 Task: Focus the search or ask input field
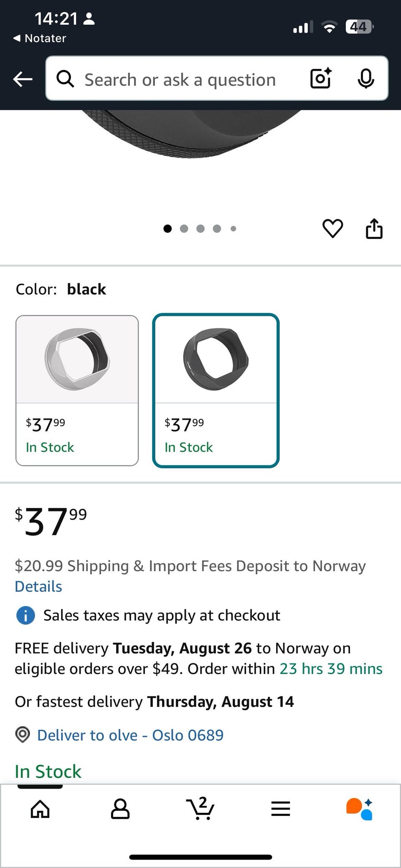tap(180, 79)
